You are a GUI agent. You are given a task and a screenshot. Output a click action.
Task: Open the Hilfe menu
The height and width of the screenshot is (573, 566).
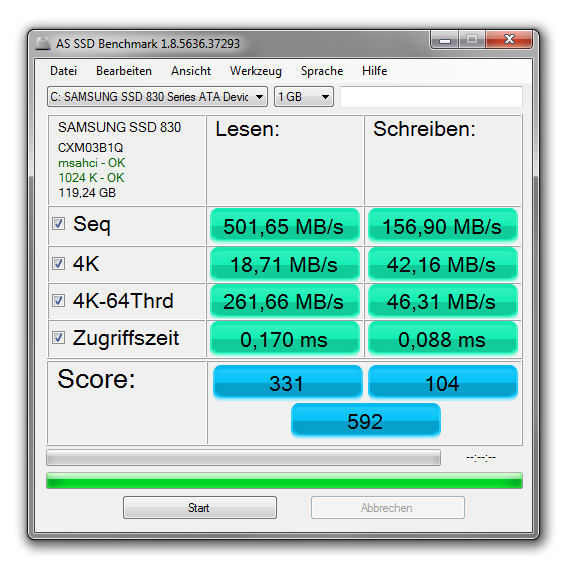coord(375,71)
